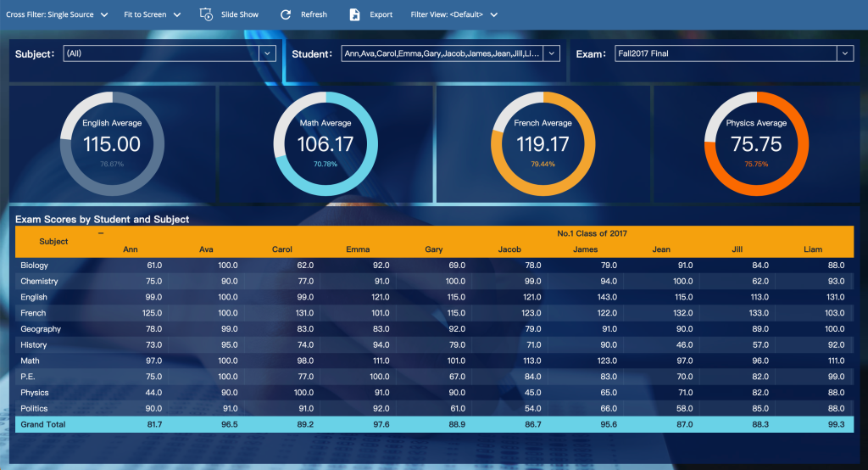Collapse the No.1 Class of 2017 column group
This screenshot has width=868, height=470.
click(101, 232)
